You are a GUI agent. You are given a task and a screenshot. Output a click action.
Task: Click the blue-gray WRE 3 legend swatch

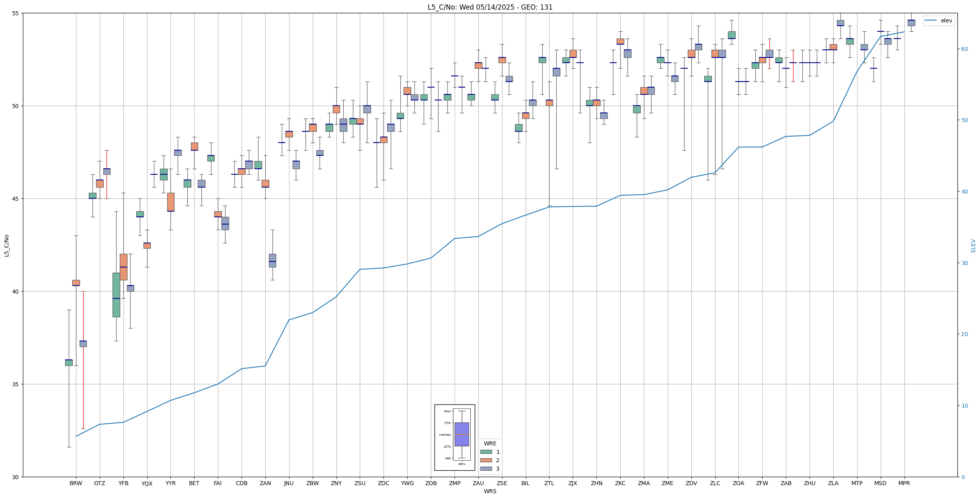[x=486, y=469]
